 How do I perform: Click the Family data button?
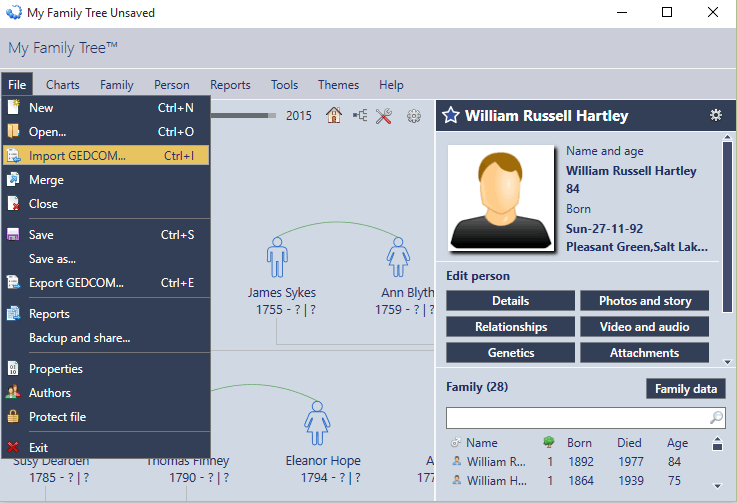pos(686,388)
